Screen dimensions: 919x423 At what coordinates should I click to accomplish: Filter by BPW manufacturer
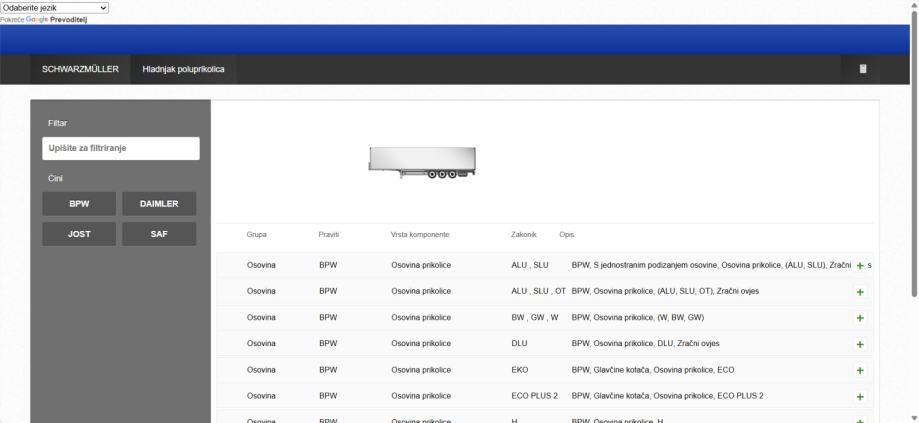point(79,204)
